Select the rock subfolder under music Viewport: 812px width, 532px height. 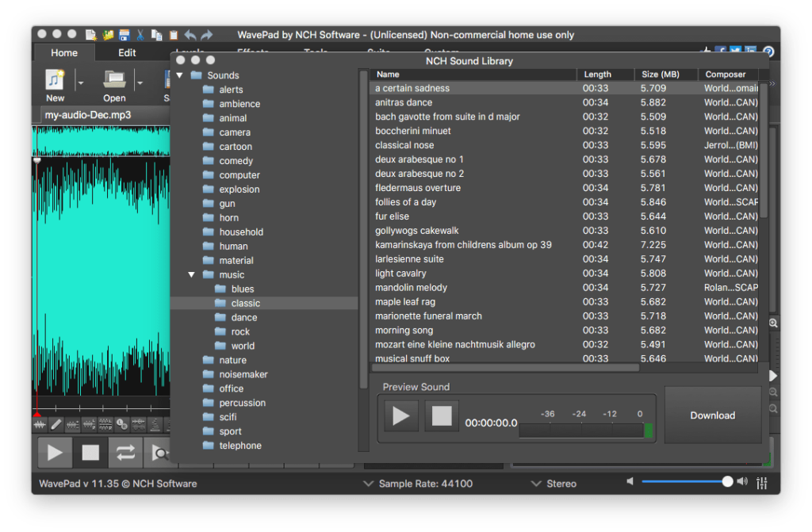(240, 331)
